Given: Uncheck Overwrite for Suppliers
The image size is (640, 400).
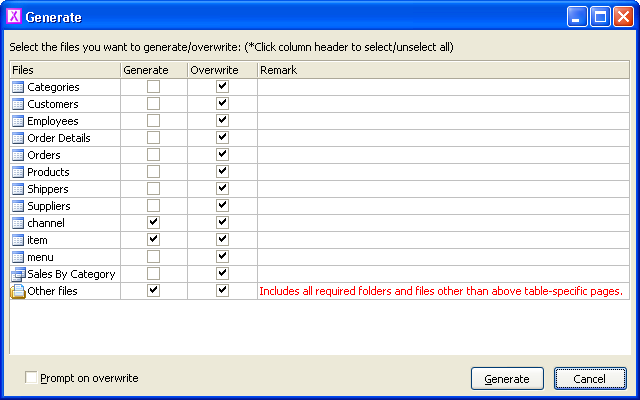Looking at the screenshot, I should 222,206.
